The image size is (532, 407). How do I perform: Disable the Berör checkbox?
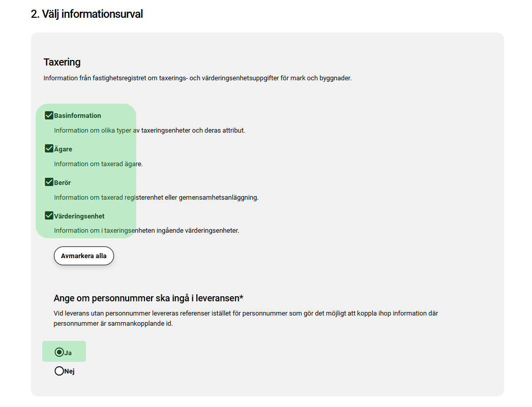point(49,182)
